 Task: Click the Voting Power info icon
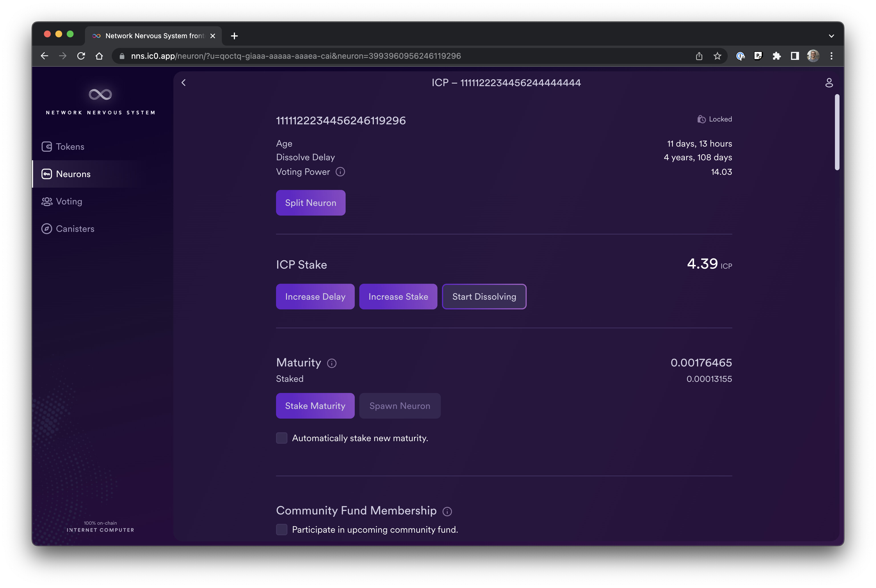pyautogui.click(x=340, y=172)
